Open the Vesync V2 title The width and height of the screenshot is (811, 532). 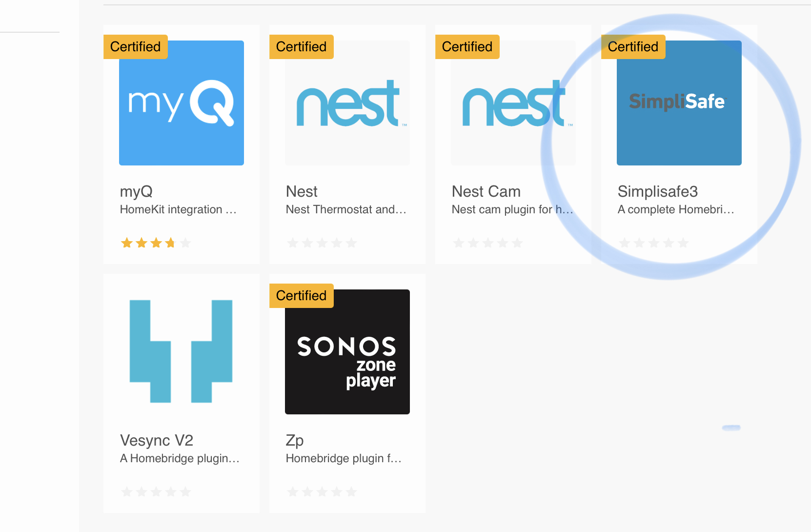pos(157,440)
